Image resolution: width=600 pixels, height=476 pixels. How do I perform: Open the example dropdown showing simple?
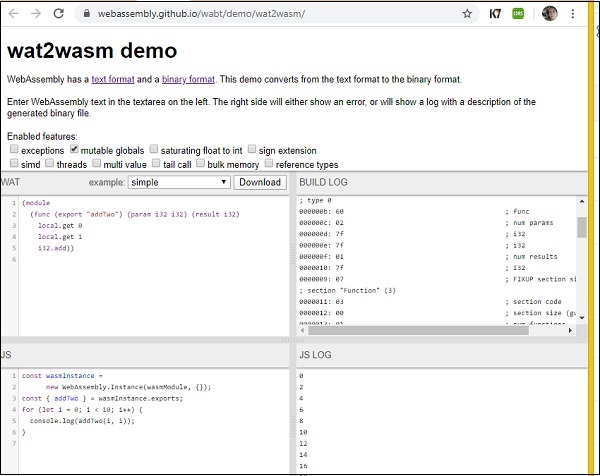point(178,183)
